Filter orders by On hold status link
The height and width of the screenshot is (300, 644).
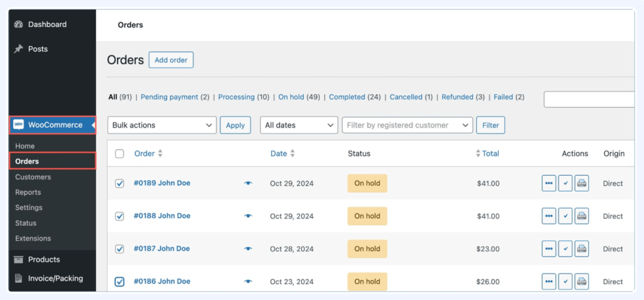[291, 97]
